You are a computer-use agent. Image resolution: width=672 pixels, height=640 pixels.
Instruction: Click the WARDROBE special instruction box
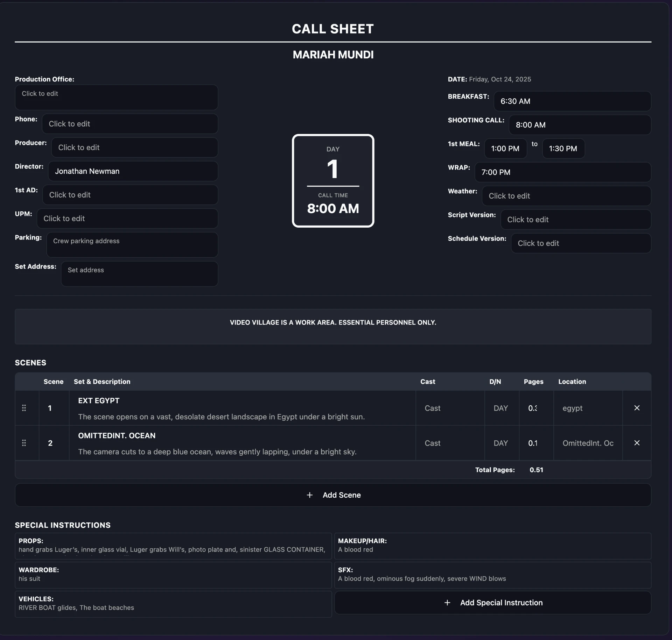point(173,575)
